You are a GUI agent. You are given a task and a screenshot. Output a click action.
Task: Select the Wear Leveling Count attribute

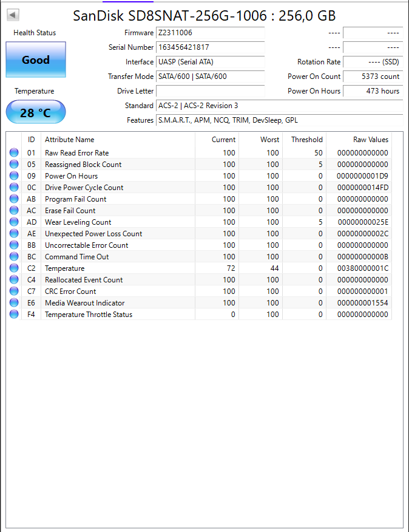78,222
